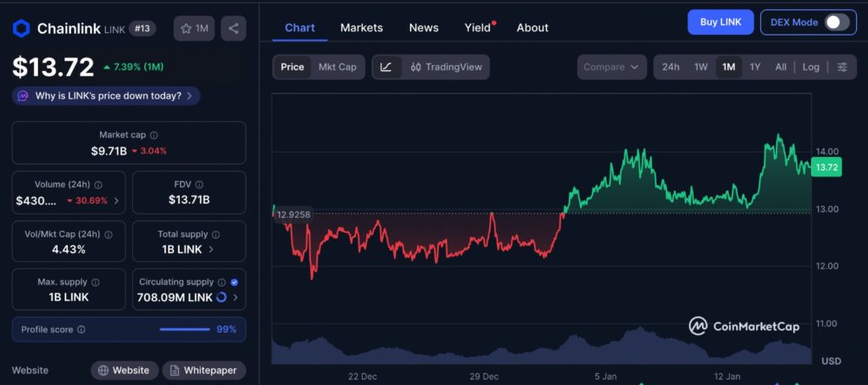Click the verified circulating supply badge
The image size is (868, 385).
point(234,282)
